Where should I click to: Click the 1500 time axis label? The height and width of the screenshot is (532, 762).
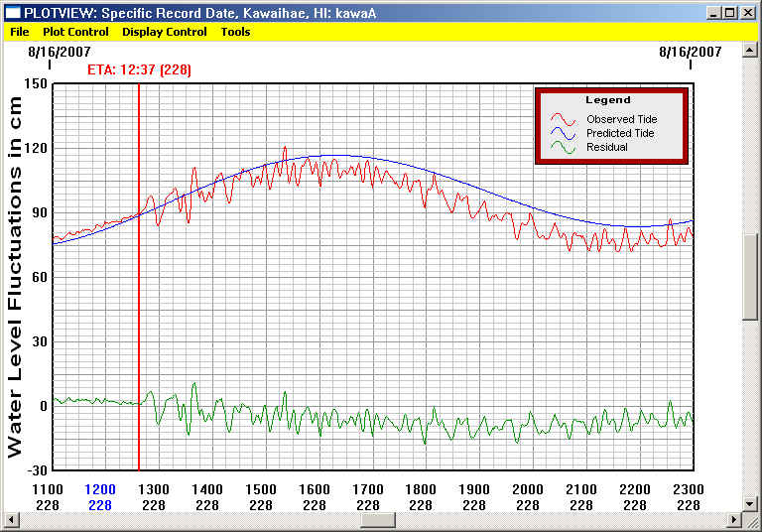pyautogui.click(x=261, y=489)
